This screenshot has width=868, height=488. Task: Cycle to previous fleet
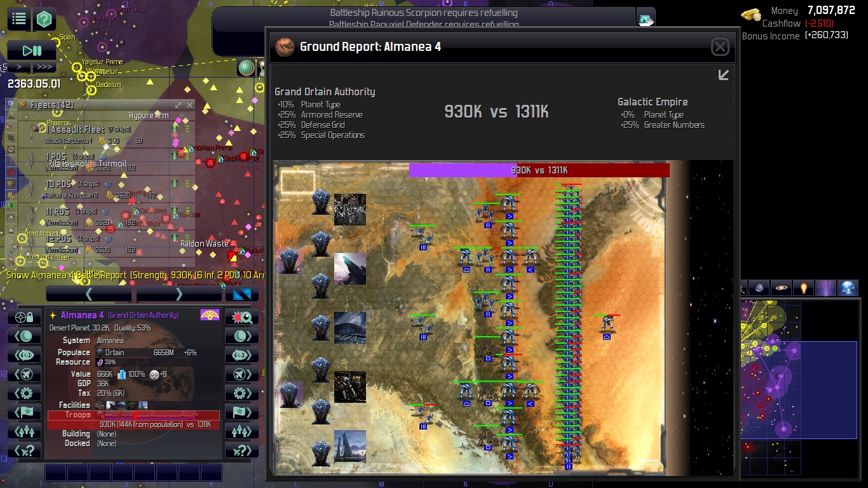(x=24, y=431)
